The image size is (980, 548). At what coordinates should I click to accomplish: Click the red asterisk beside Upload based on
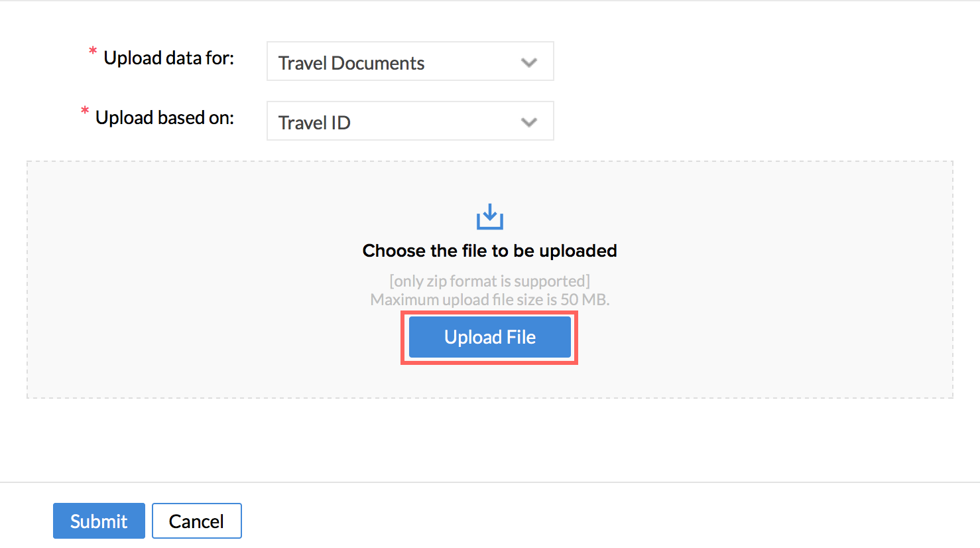tap(85, 111)
